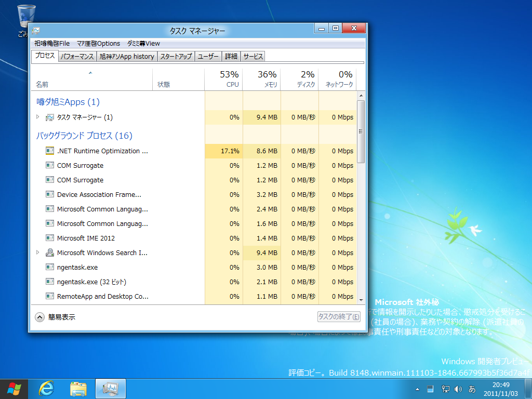Click the Microsoft IME 2012 process icon
This screenshot has width=532, height=399.
[x=50, y=238]
